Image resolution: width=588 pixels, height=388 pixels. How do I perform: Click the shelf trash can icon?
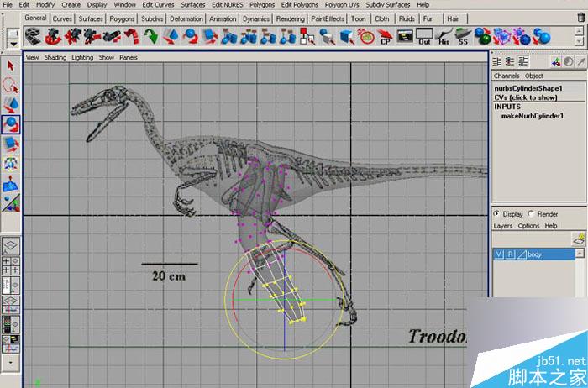pyautogui.click(x=581, y=18)
